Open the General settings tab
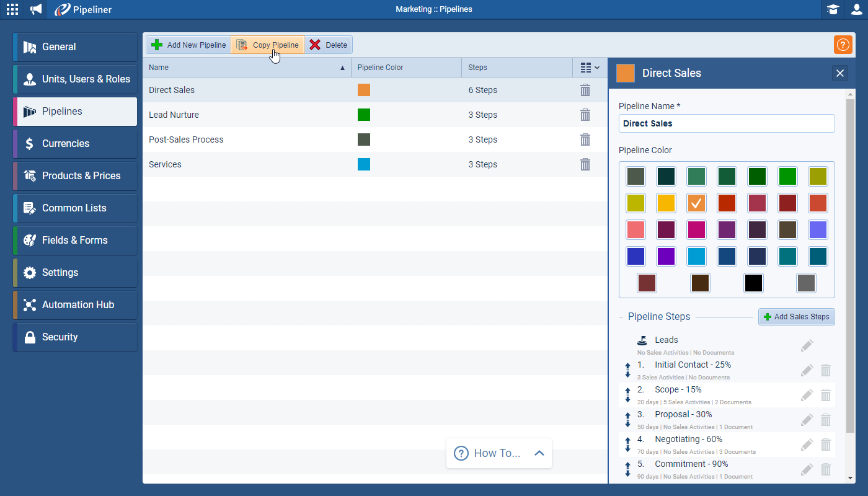The width and height of the screenshot is (868, 496). click(74, 46)
